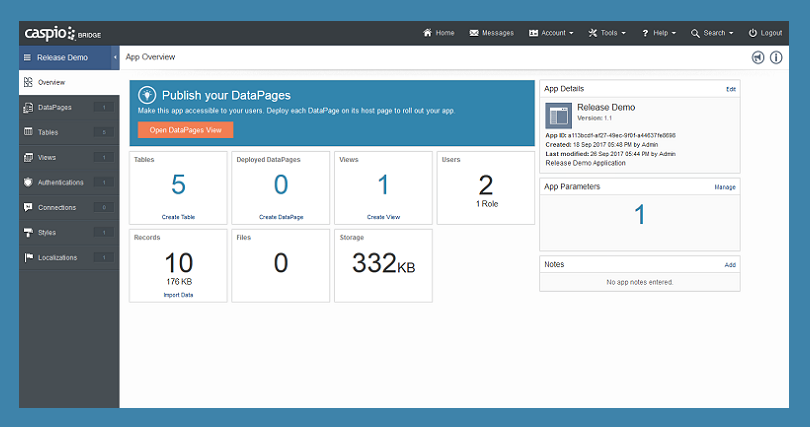Click the Release Demo app thumbnail icon
Image resolution: width=810 pixels, height=427 pixels.
coord(558,114)
